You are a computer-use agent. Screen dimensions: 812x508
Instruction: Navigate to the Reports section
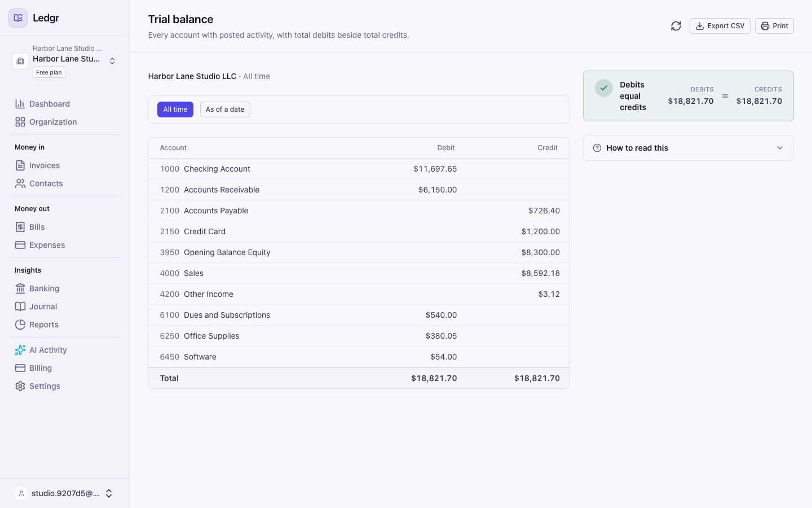point(65,325)
